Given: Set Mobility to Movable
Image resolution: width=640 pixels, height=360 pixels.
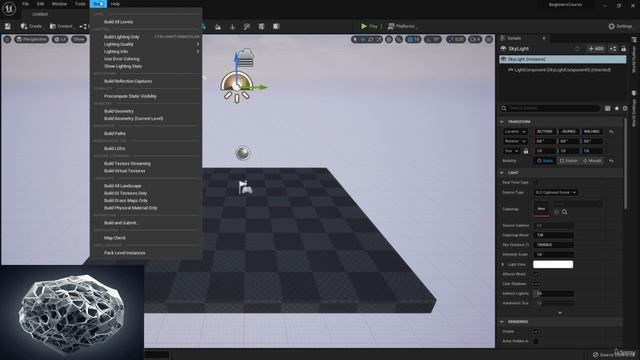Looking at the screenshot, I should [592, 161].
